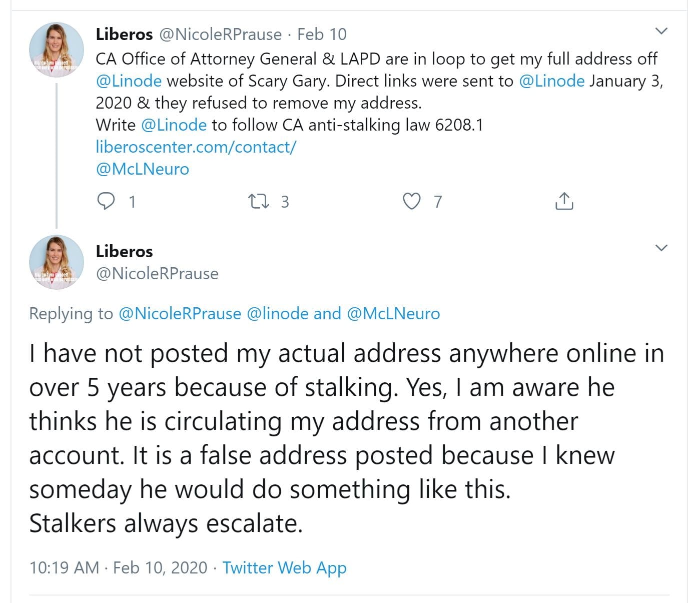Retweet the first tweet
The image size is (700, 603).
tap(259, 201)
